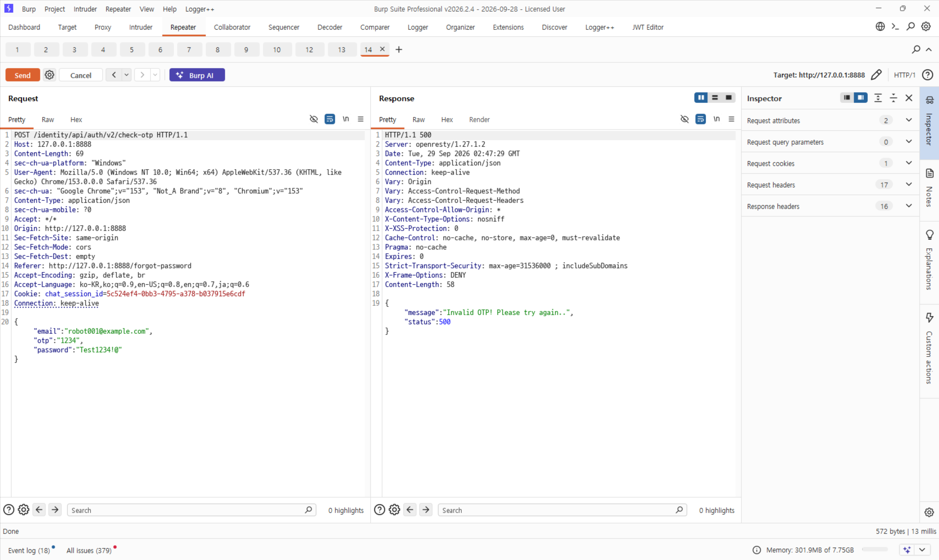Add a new Repeater tab

pos(399,49)
